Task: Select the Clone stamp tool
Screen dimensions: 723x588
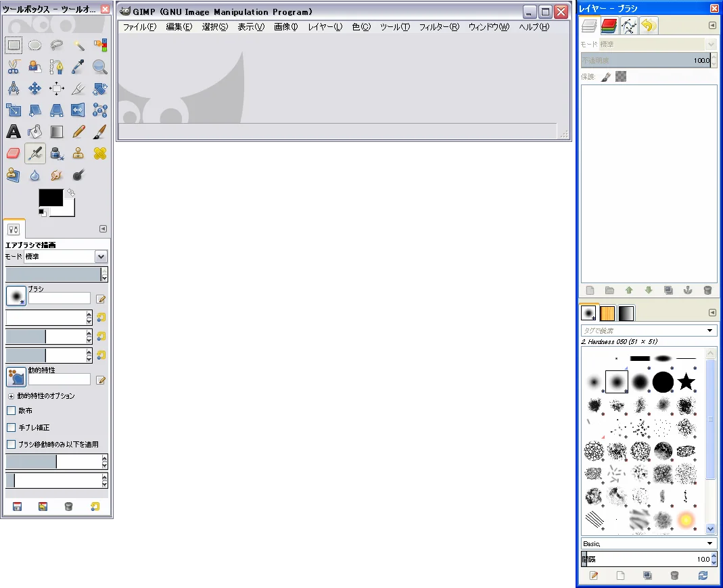Action: 78,153
